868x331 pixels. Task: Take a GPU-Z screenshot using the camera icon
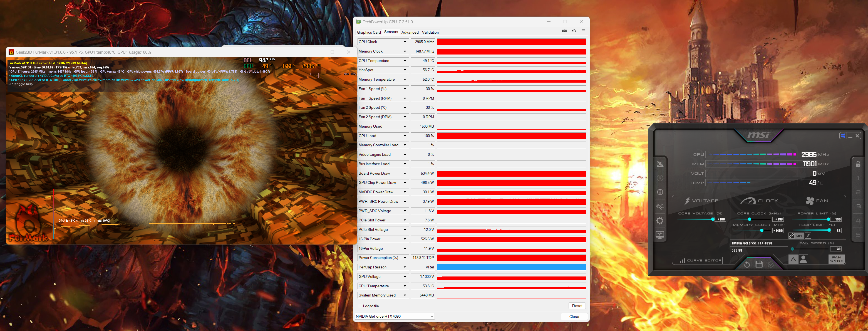564,31
